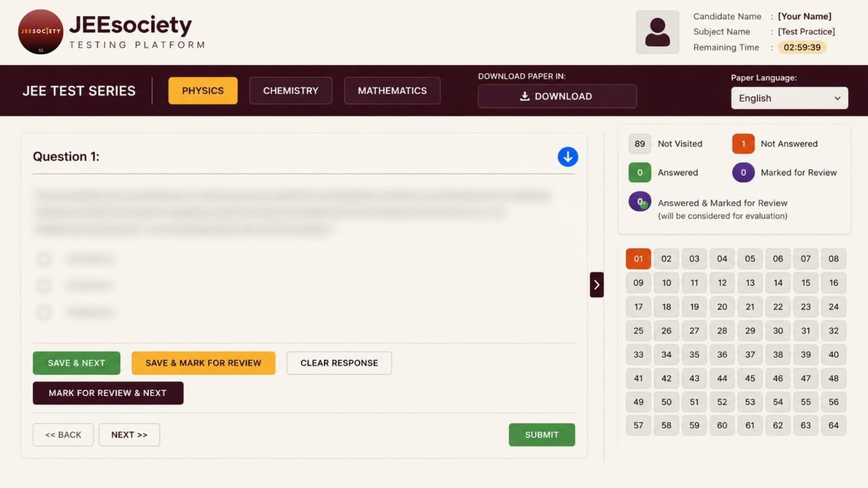Jump to question 02

[667, 259]
